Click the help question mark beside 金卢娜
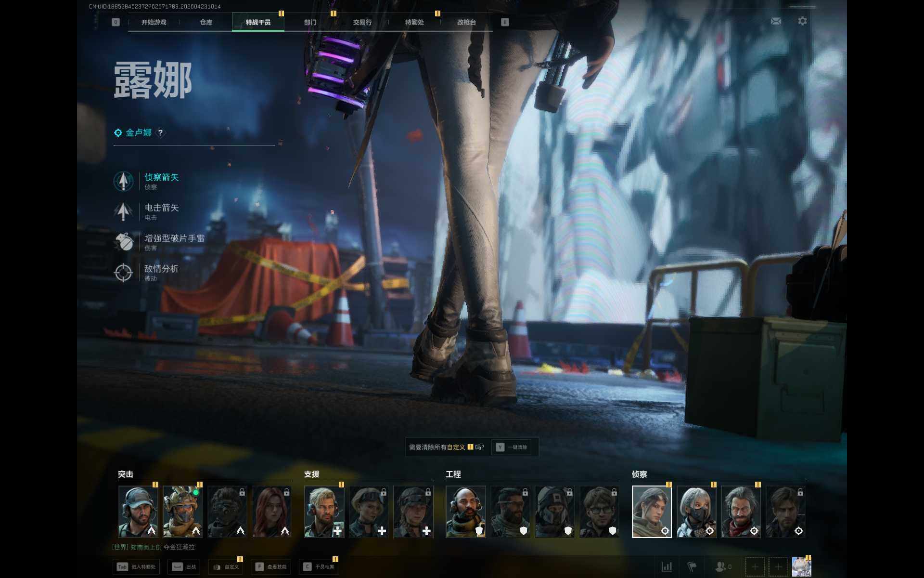The height and width of the screenshot is (578, 924). [x=160, y=132]
